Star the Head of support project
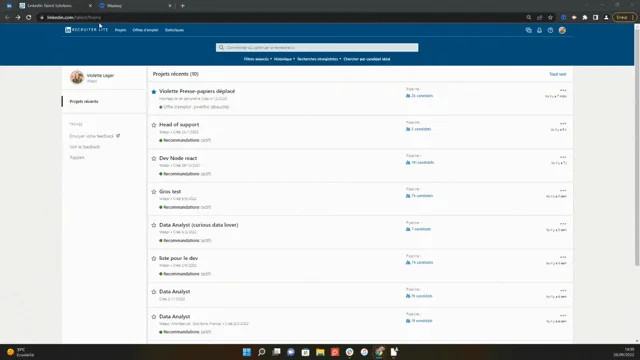 coord(154,125)
